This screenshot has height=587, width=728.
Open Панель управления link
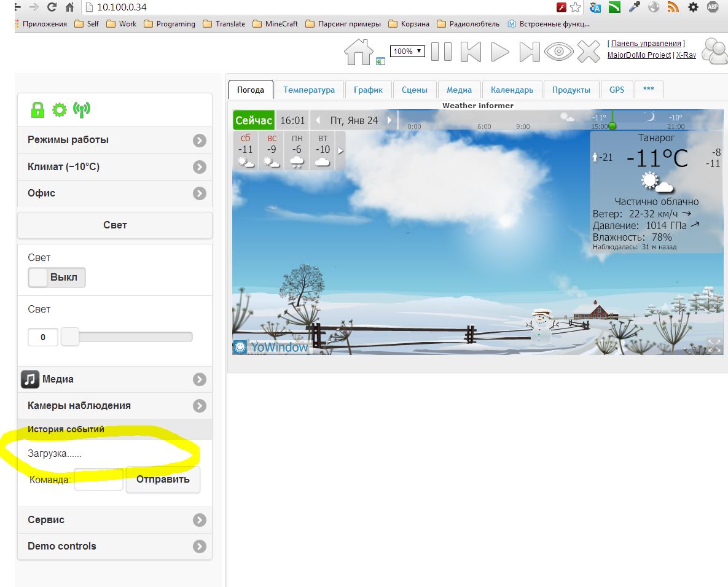(646, 43)
